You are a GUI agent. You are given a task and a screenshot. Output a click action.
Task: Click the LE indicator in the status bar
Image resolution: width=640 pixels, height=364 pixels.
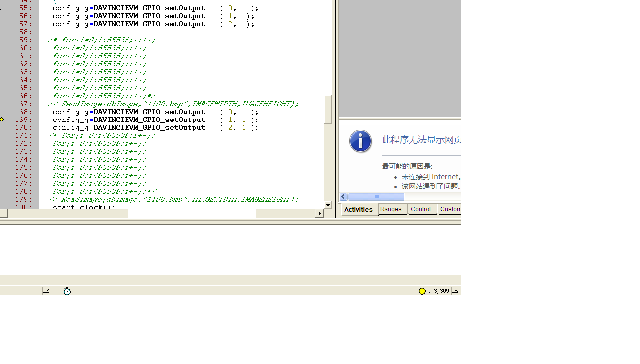click(x=46, y=291)
